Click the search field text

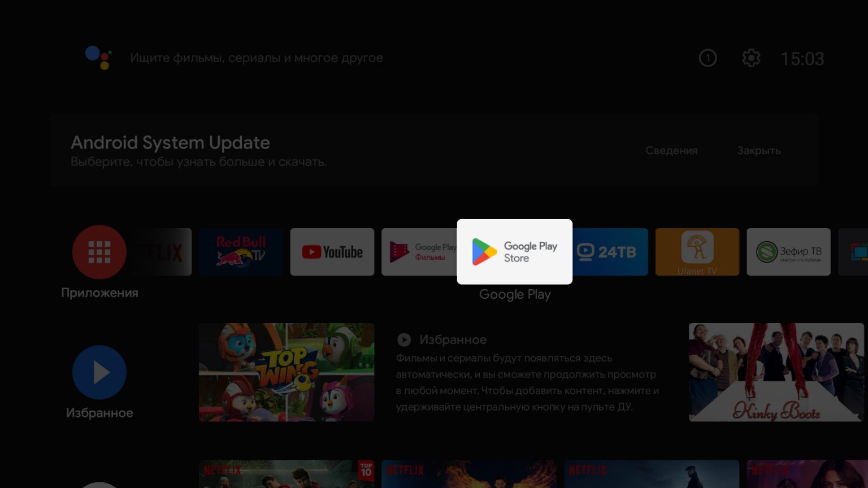[256, 58]
